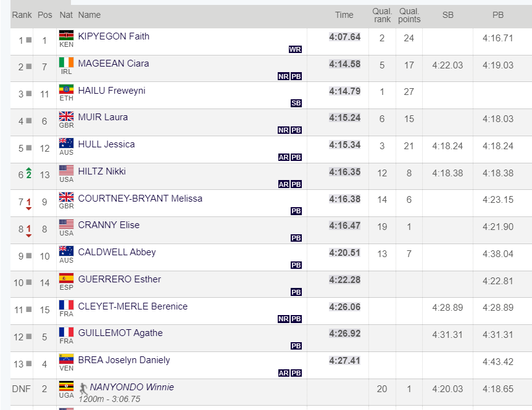Click PB badge in GUERRERO Esther row
This screenshot has height=410, width=532.
pos(296,292)
